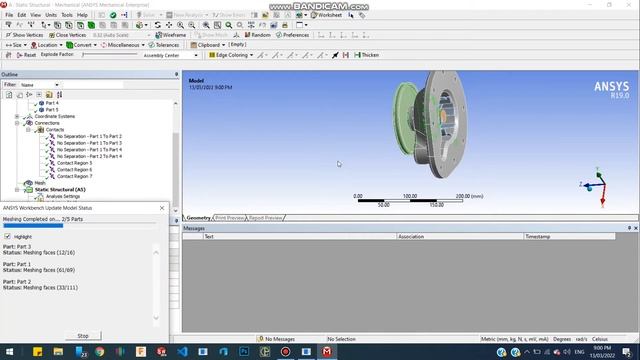The image size is (640, 360).
Task: Select the Rotate view tool
Action: click(x=158, y=25)
